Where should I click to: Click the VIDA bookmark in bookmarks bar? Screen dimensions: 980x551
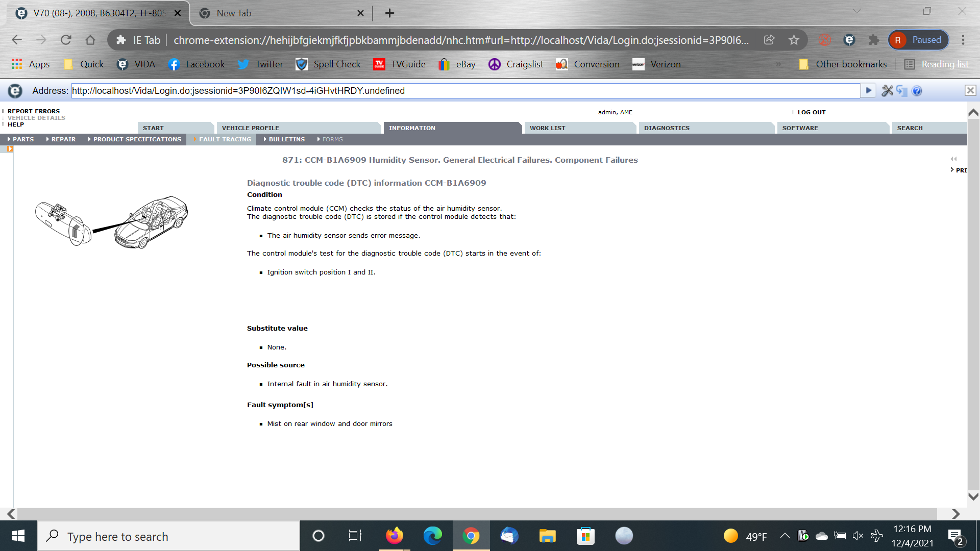coord(136,64)
